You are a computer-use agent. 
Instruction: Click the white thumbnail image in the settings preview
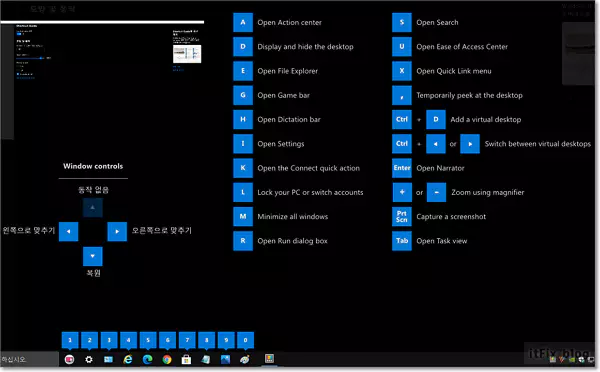coord(187,54)
